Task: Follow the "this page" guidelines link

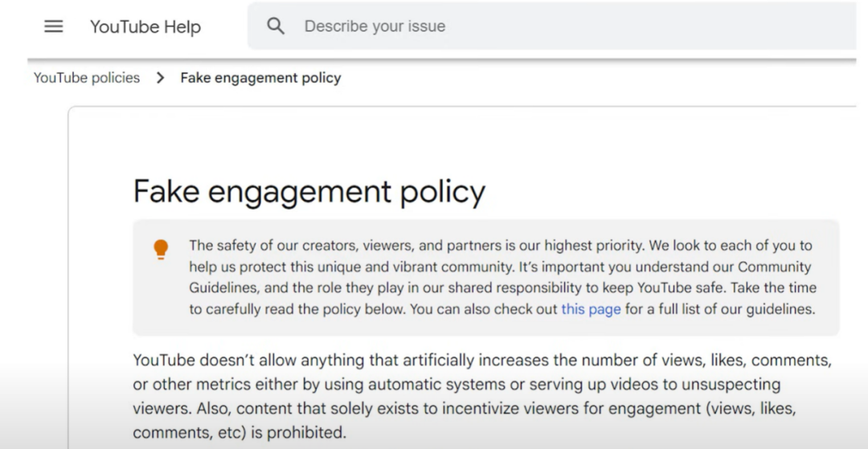Action: [x=591, y=309]
